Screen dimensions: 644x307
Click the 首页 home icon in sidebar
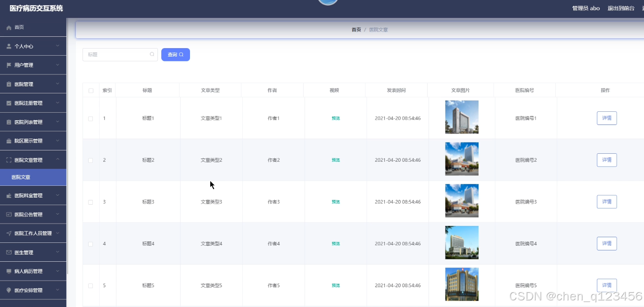tap(8, 27)
